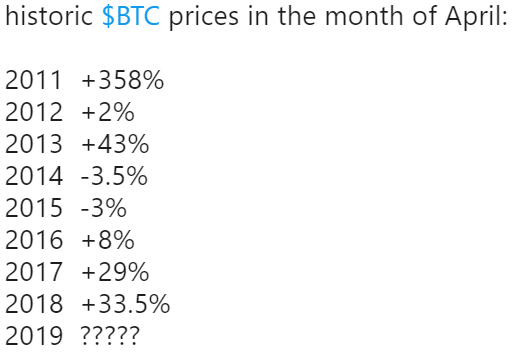Select the 2016 year label
The height and width of the screenshot is (362, 523).
34,240
